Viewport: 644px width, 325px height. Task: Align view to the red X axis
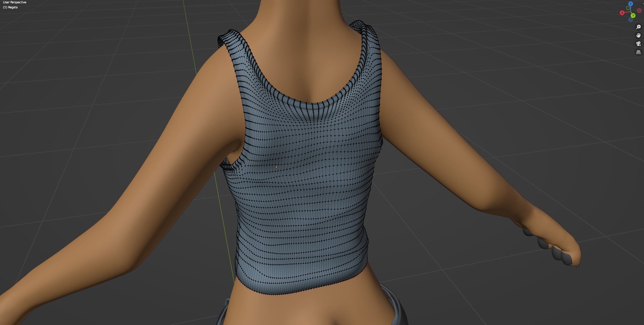(x=622, y=13)
